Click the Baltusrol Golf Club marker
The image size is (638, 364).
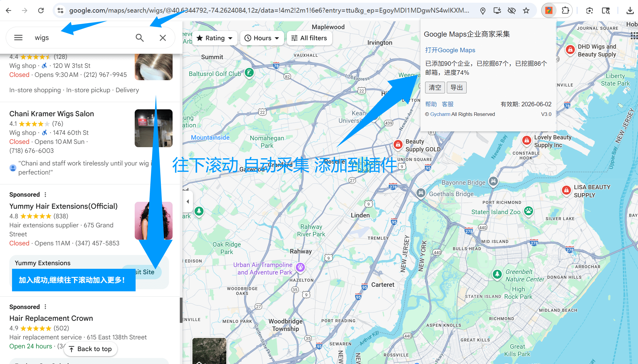point(249,72)
